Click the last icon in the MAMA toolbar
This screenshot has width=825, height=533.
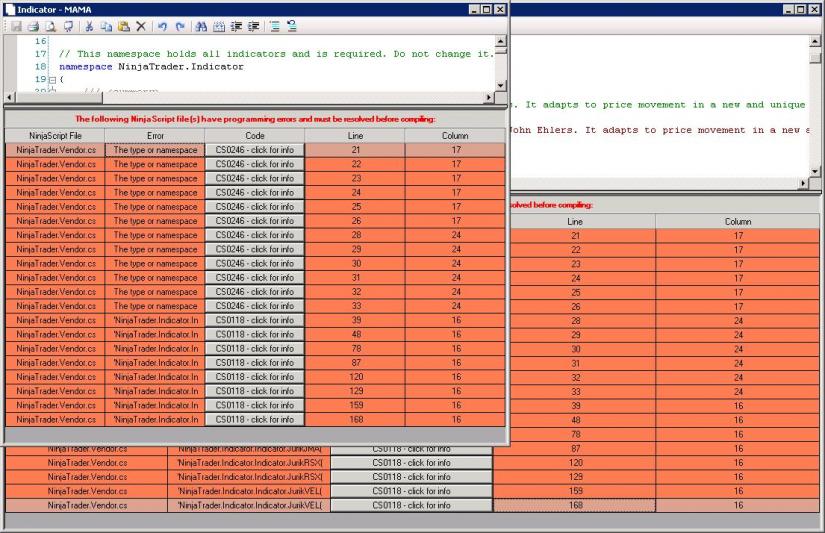pos(292,26)
